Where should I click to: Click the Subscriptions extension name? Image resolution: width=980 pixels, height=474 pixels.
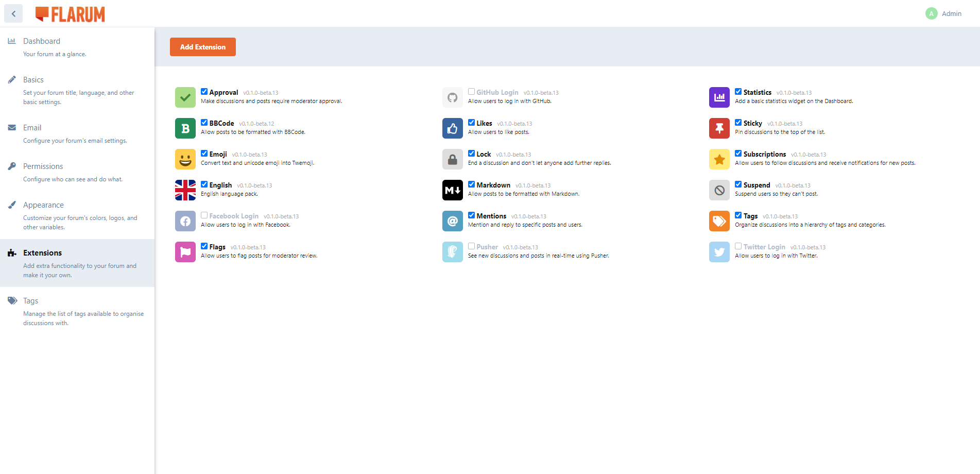(764, 154)
